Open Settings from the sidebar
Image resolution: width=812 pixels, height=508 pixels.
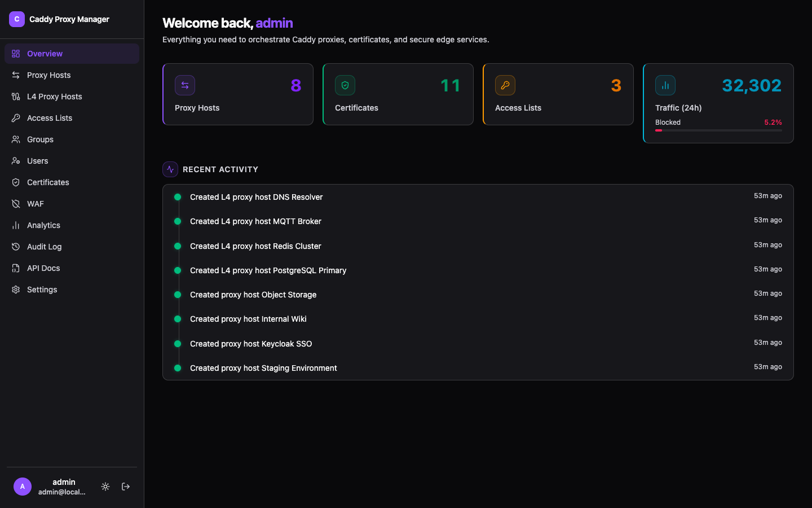click(x=42, y=290)
